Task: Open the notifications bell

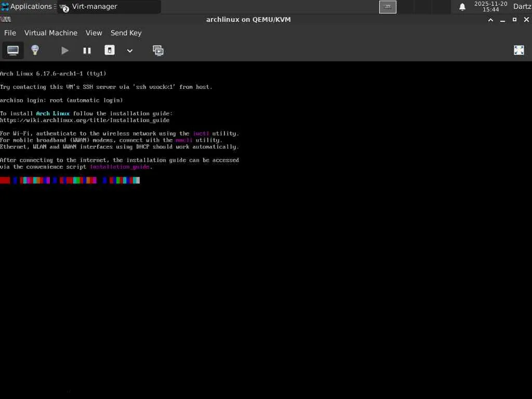Action: click(x=462, y=7)
